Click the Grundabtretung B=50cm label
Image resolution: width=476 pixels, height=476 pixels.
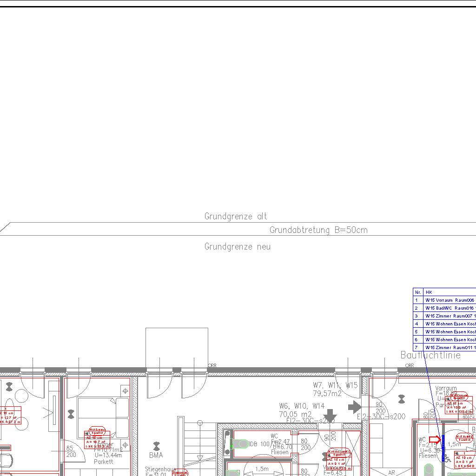coord(318,230)
